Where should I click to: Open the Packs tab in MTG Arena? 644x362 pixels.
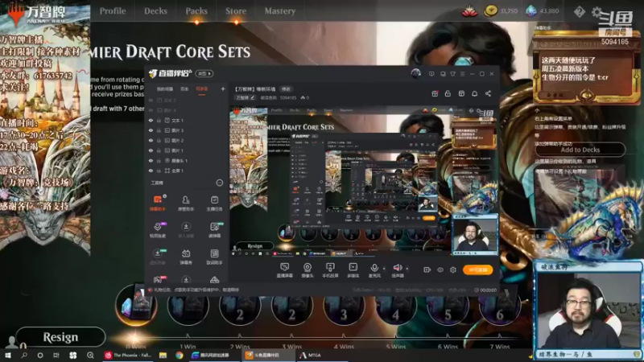[196, 11]
